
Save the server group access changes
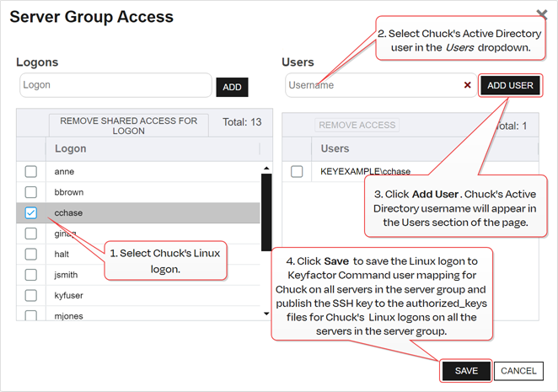[x=466, y=371]
